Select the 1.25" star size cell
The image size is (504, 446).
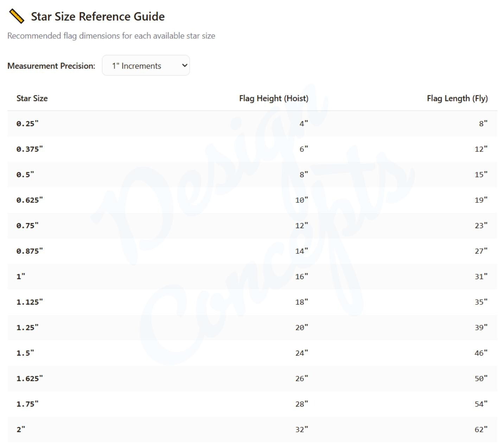click(x=27, y=327)
